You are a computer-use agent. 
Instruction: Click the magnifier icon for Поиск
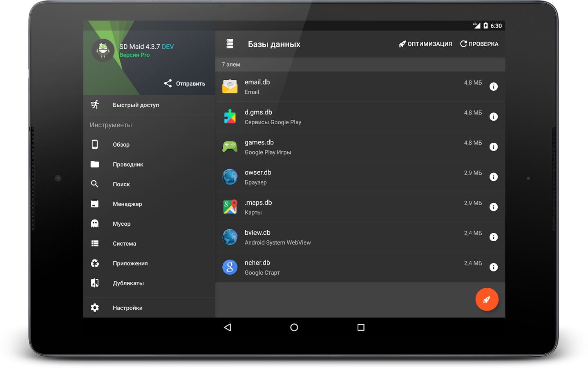click(x=95, y=184)
